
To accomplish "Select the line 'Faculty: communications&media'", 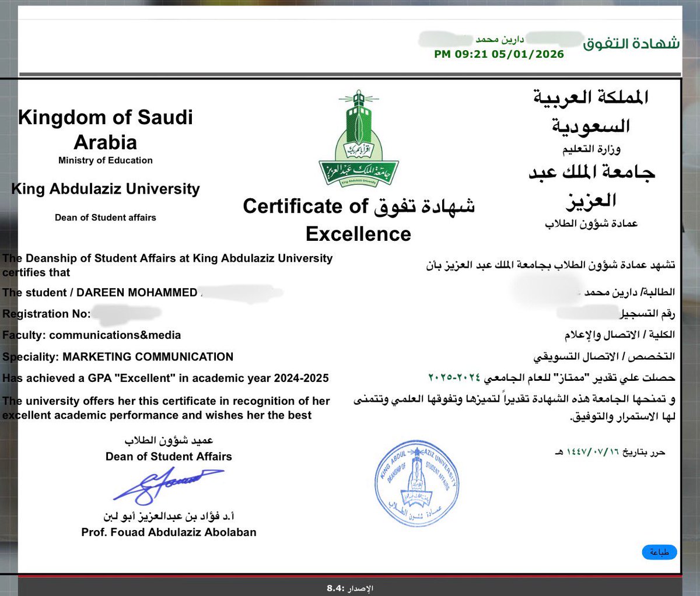I will pyautogui.click(x=92, y=335).
